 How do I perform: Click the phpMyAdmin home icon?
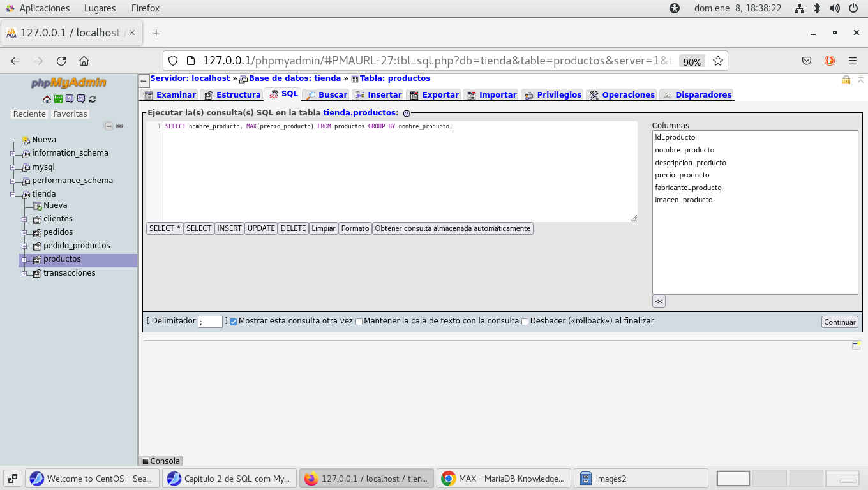(x=47, y=99)
